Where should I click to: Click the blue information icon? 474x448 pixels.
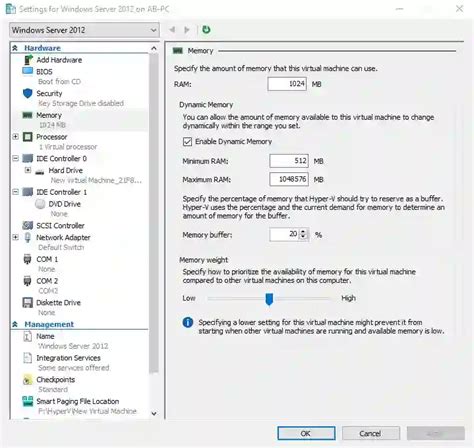[188, 322]
